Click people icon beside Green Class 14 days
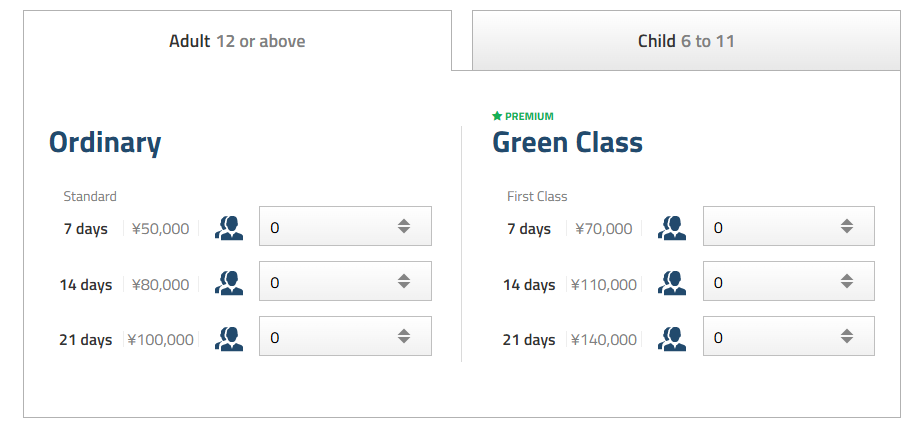 pyautogui.click(x=672, y=283)
